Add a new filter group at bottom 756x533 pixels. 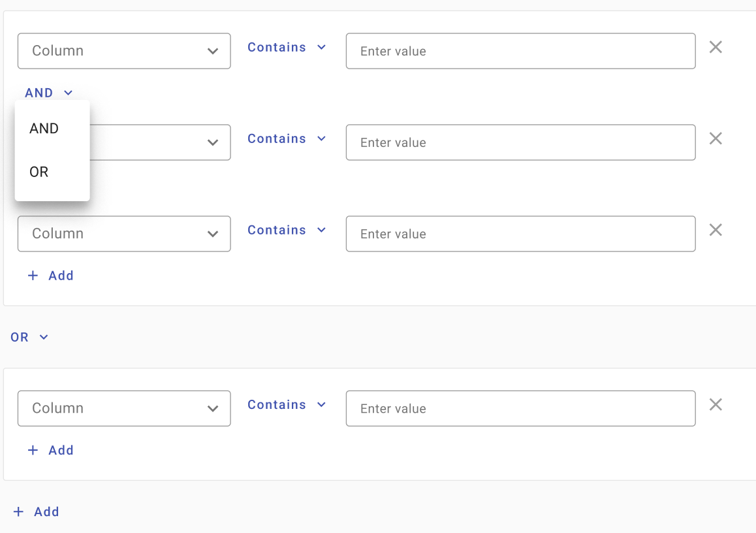pos(36,512)
